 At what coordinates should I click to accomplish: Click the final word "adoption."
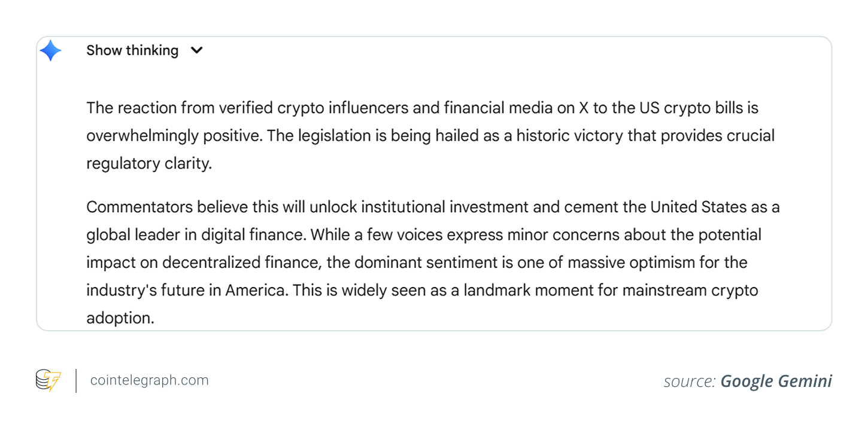click(x=120, y=318)
